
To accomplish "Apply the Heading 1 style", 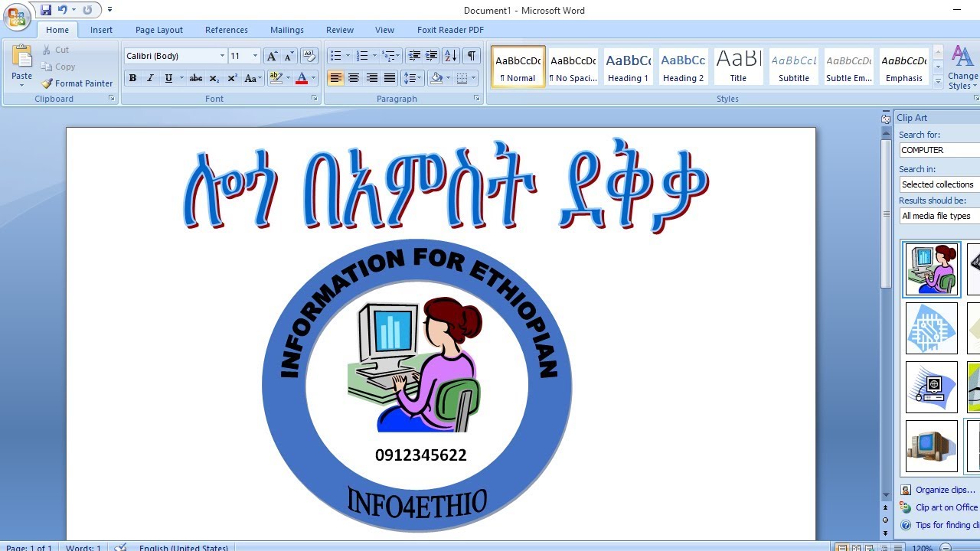I will pyautogui.click(x=629, y=67).
